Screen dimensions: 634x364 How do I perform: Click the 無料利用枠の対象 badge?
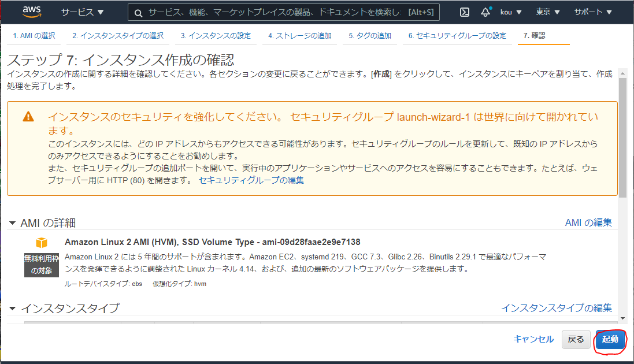coord(41,265)
